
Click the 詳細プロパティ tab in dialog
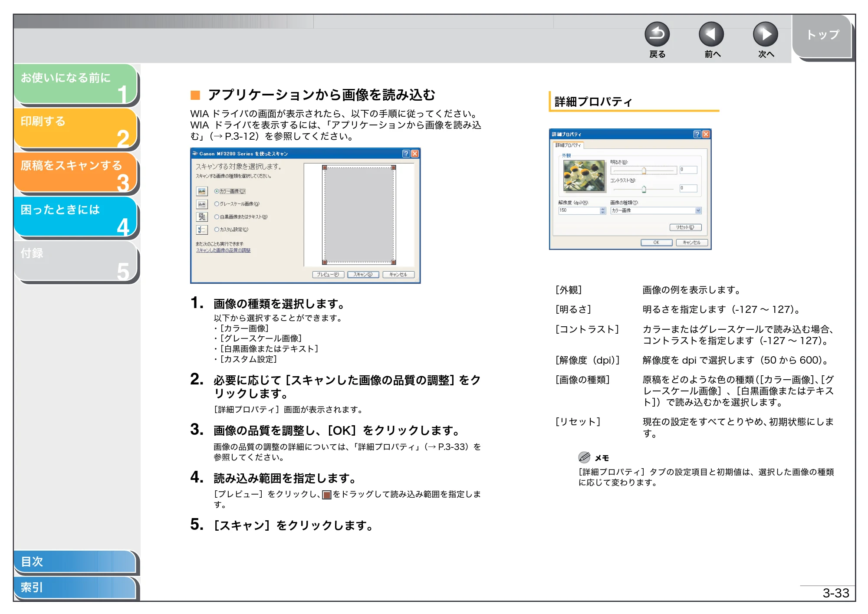[568, 145]
